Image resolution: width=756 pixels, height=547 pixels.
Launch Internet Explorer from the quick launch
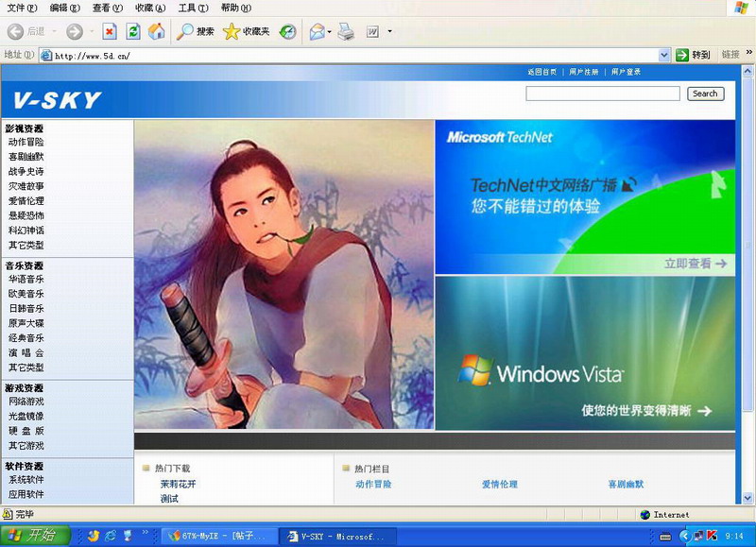point(111,536)
